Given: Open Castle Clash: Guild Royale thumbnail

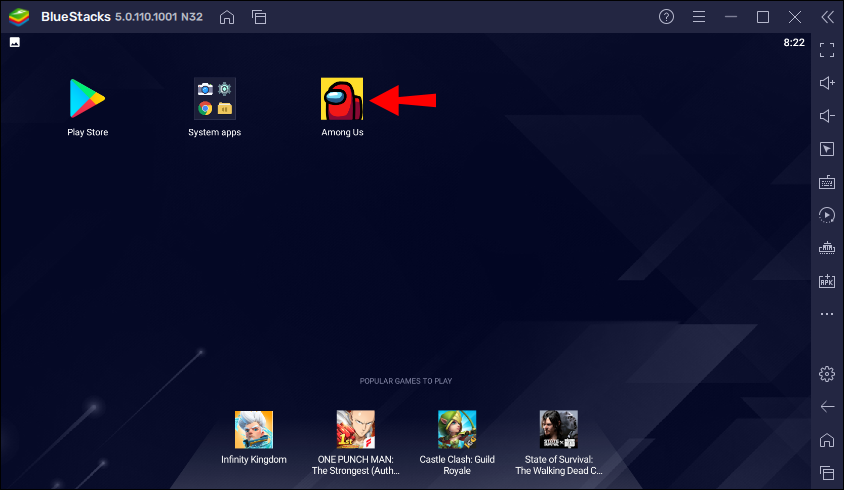Looking at the screenshot, I should point(457,430).
